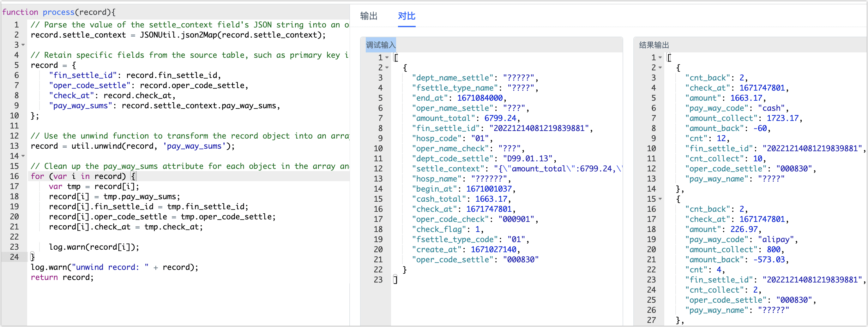The height and width of the screenshot is (327, 868).
Task: Click the 'return record;' statement
Action: point(62,277)
